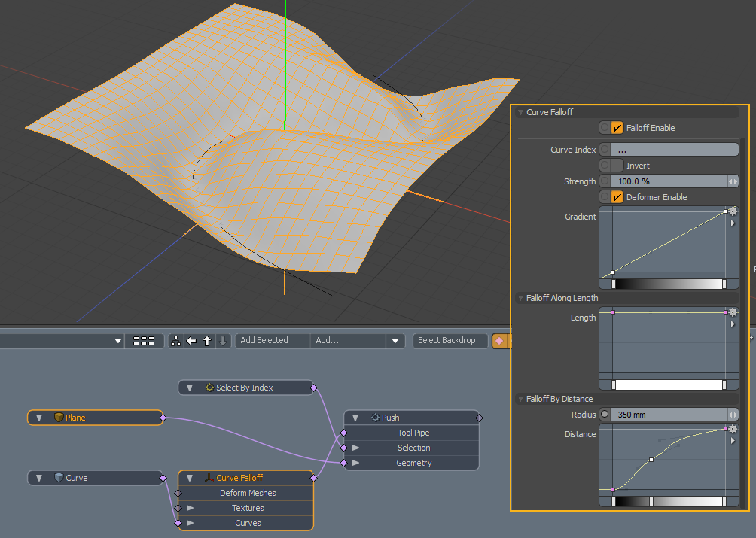The width and height of the screenshot is (756, 538).
Task: Open the Gradient graph gear settings
Action: click(732, 211)
